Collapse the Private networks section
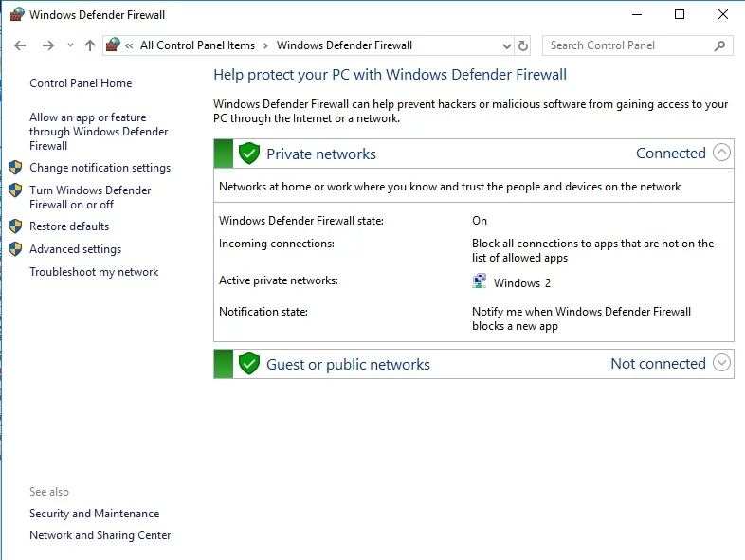This screenshot has height=560, width=745. (x=721, y=153)
